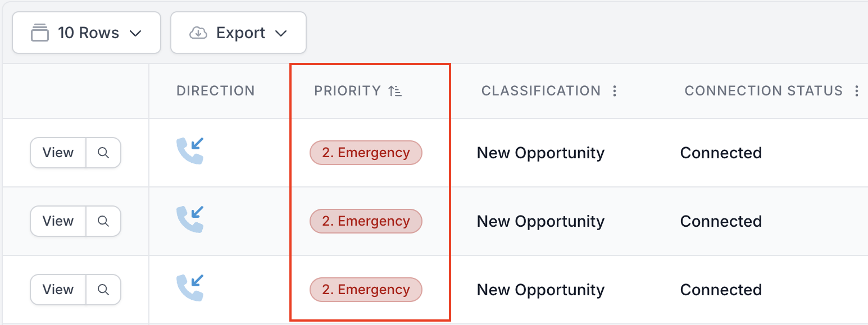Click the magnifier icon in the third row
The height and width of the screenshot is (325, 868).
103,290
